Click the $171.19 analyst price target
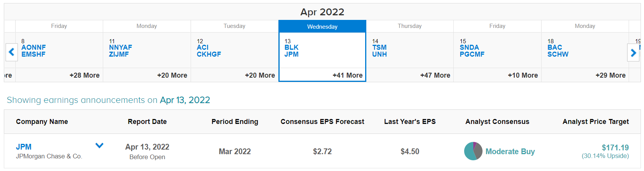Viewport: 644px width, 171px height. tap(615, 147)
